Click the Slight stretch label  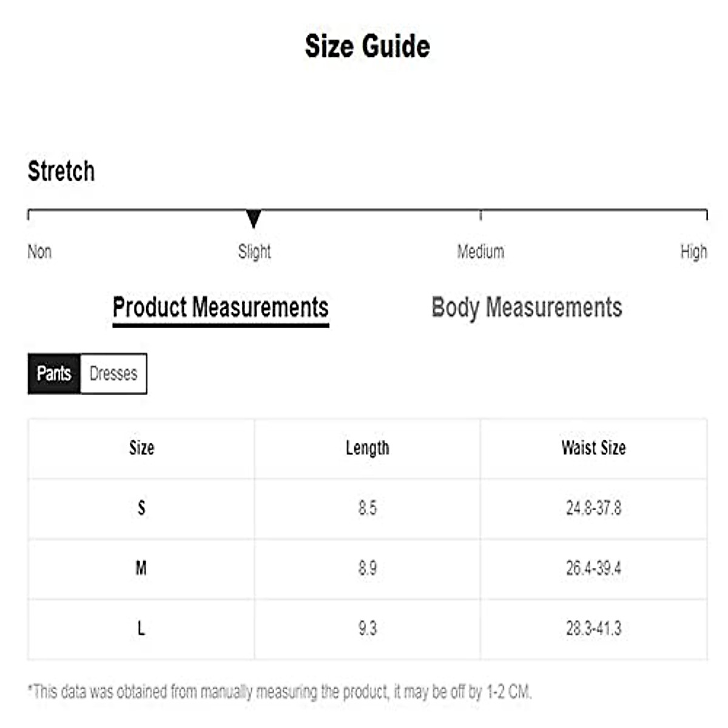pos(254,252)
